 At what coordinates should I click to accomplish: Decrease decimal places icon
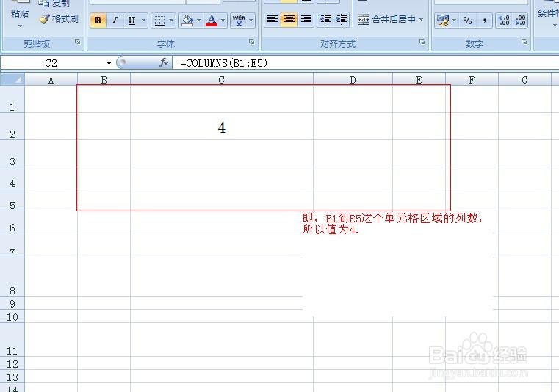coord(520,21)
